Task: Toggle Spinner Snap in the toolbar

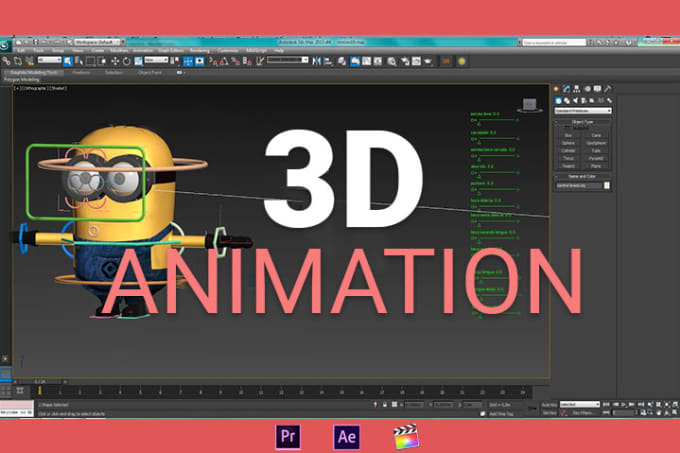Action: click(x=247, y=62)
